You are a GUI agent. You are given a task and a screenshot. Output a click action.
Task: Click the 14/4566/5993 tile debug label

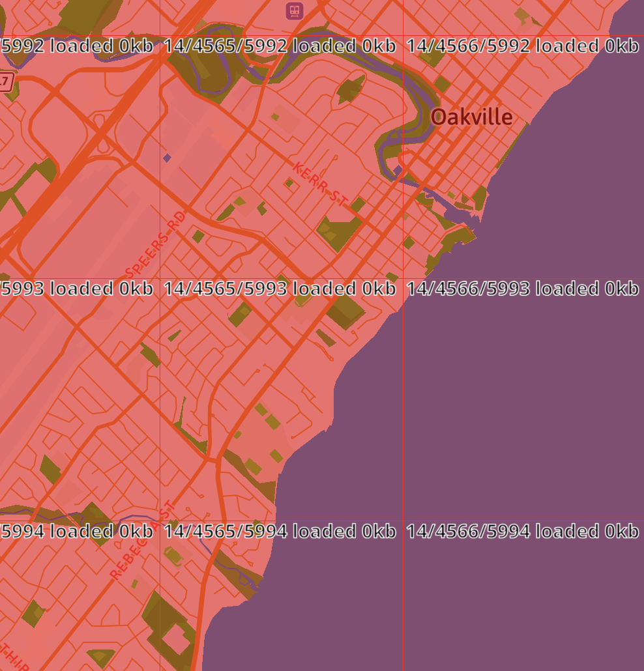522,289
